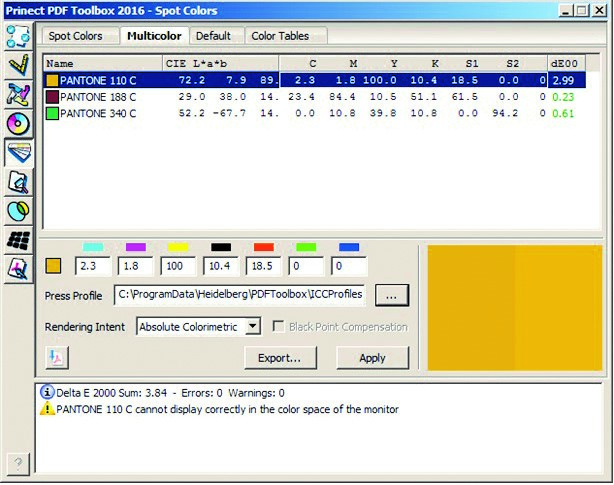
Task: Select the PANTONE 188 C row
Action: pos(315,97)
